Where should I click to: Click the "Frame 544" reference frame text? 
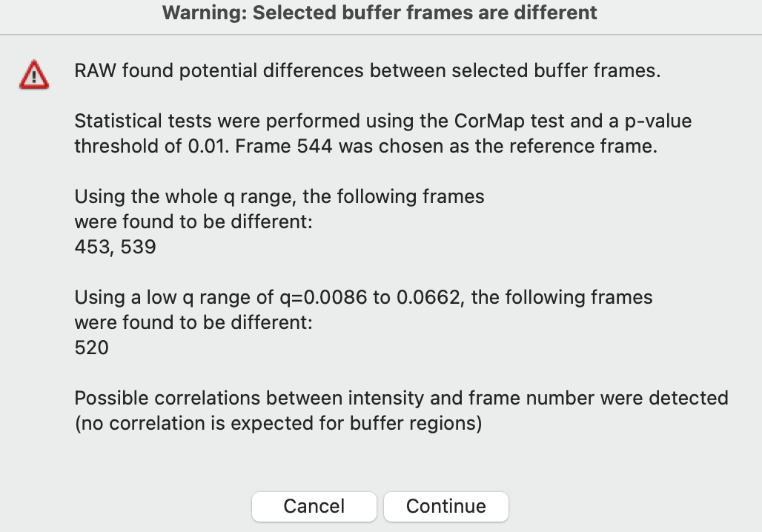[284, 146]
